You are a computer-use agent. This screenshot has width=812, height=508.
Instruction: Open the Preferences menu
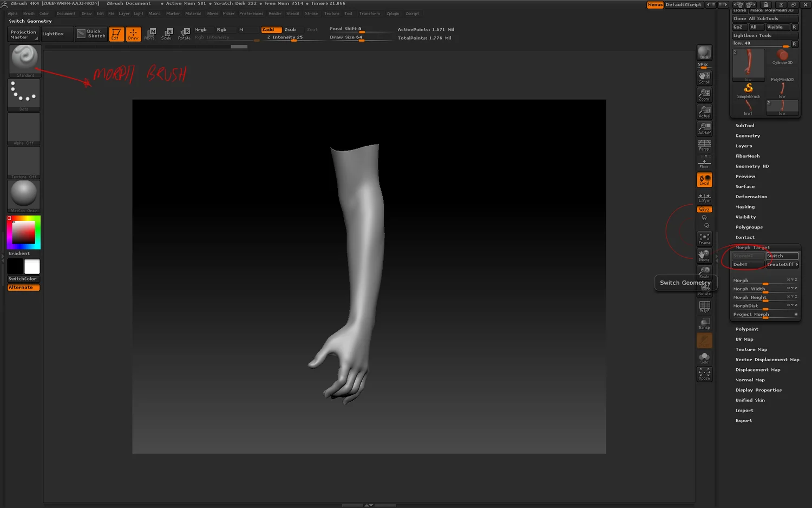pyautogui.click(x=251, y=14)
